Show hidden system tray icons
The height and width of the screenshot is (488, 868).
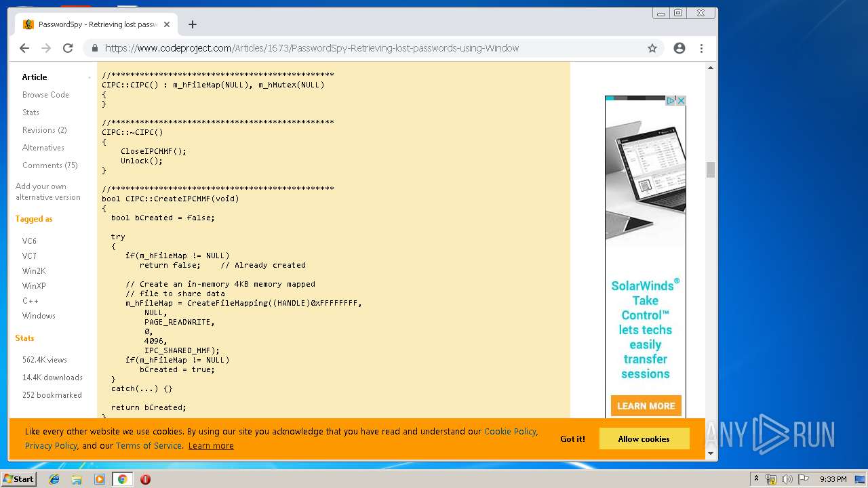pyautogui.click(x=756, y=479)
